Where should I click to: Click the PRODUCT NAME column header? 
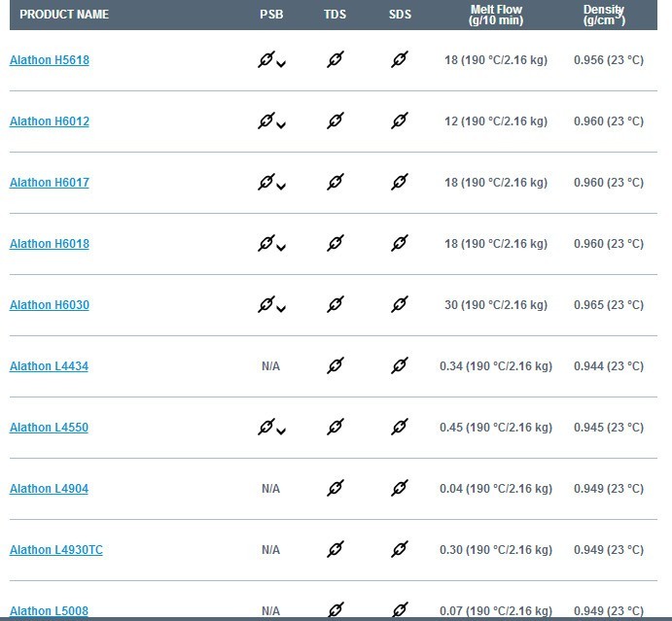64,15
